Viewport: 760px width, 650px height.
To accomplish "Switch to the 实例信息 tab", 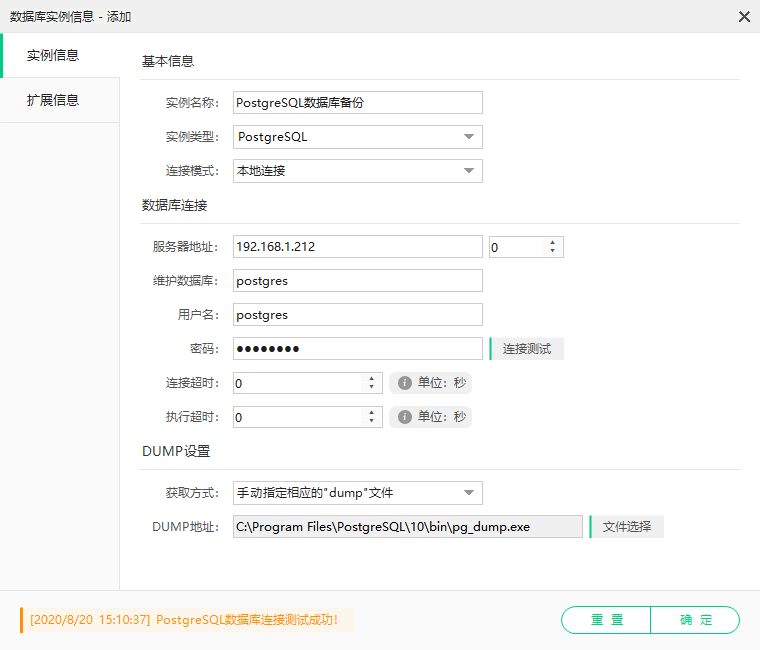I will [x=53, y=56].
